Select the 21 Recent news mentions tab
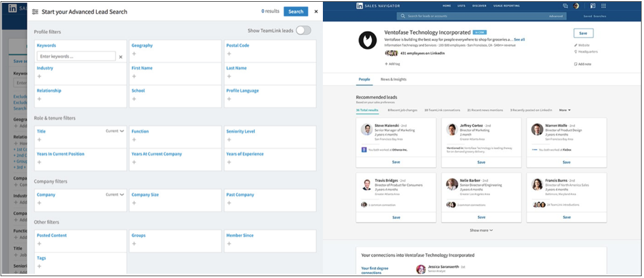The width and height of the screenshot is (644, 278). 486,110
